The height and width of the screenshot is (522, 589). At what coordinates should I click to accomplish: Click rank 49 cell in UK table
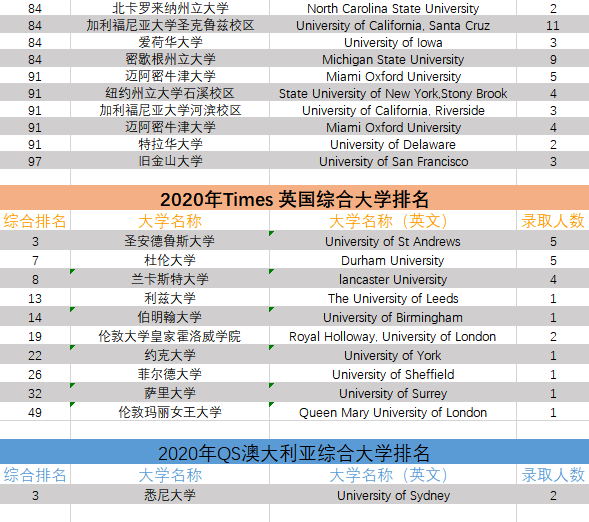[35, 412]
